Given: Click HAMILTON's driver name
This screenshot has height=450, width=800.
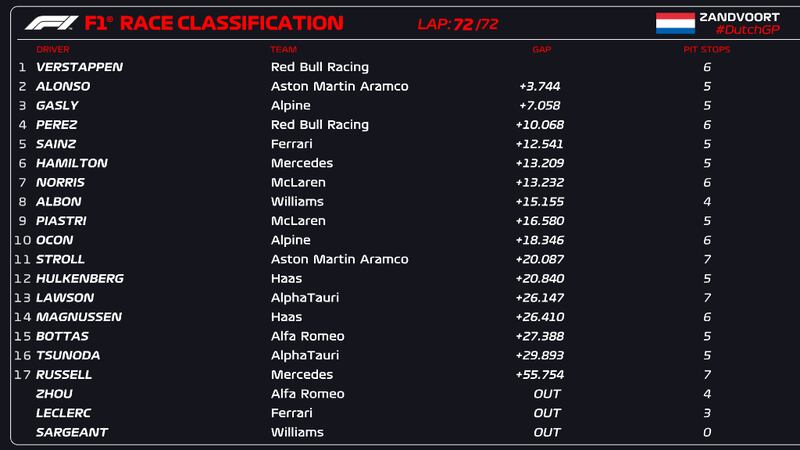Looking at the screenshot, I should (71, 163).
